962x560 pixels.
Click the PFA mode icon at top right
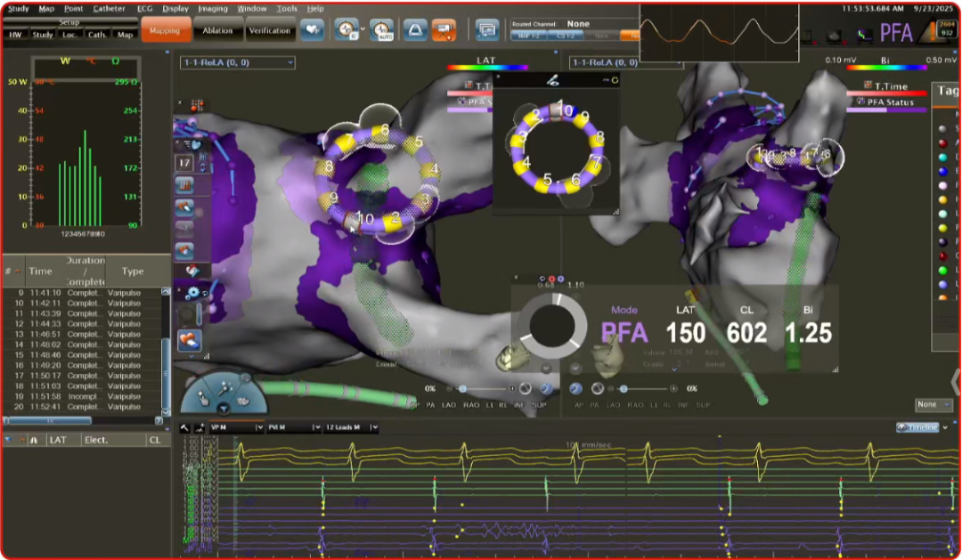point(895,33)
